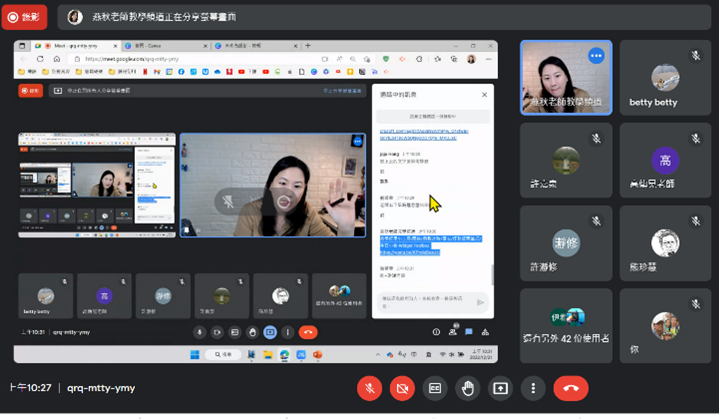Close the Meet tab in the shared browser
Viewport: 719px width, 419px height.
(115, 46)
